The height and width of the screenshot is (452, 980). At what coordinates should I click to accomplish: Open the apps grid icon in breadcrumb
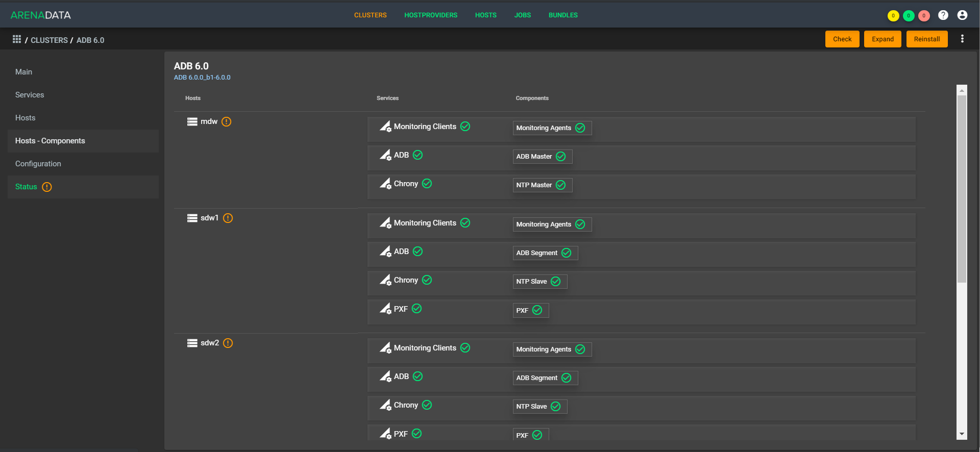coord(17,39)
